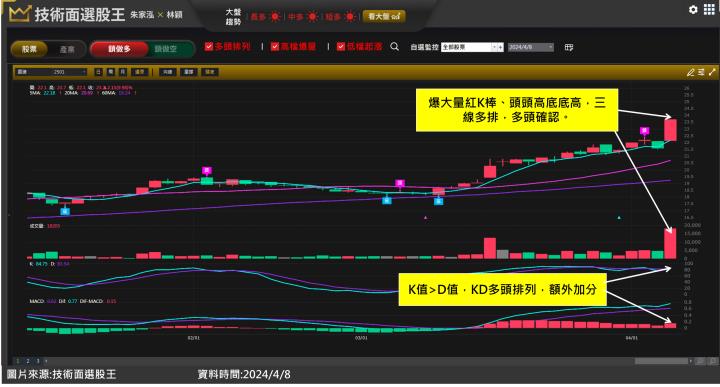Click the blue signal marker under the mid-chart low
The width and height of the screenshot is (720, 387).
pos(387,200)
